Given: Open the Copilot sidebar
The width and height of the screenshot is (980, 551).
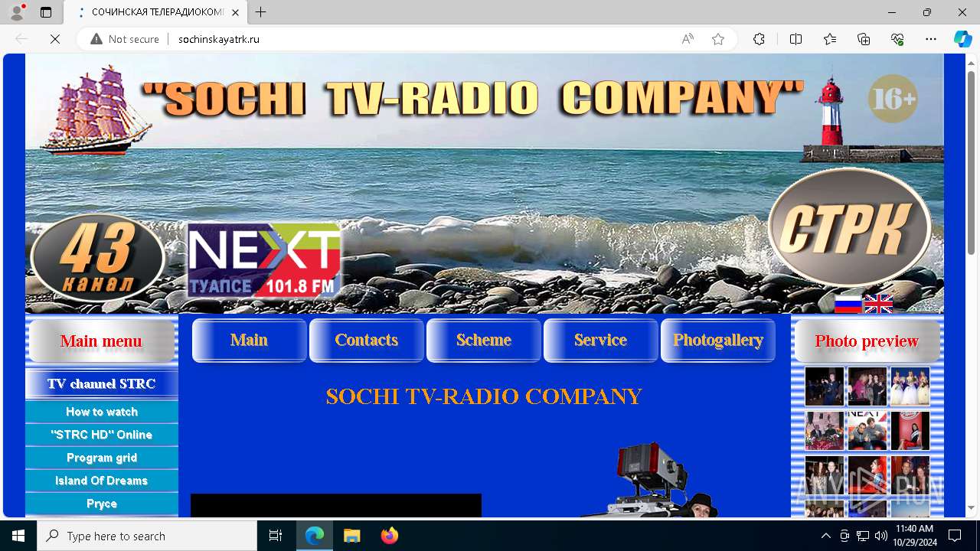Looking at the screenshot, I should coord(962,39).
